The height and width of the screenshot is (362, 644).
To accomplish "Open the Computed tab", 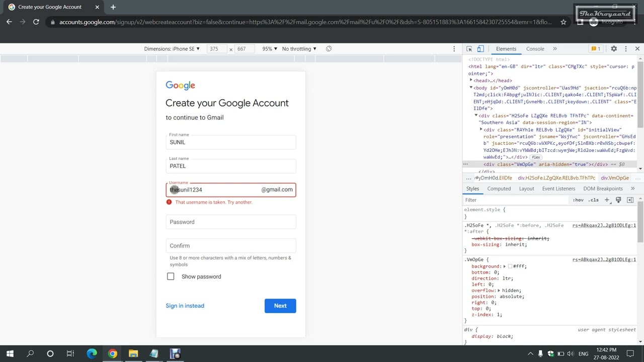I will click(x=499, y=189).
